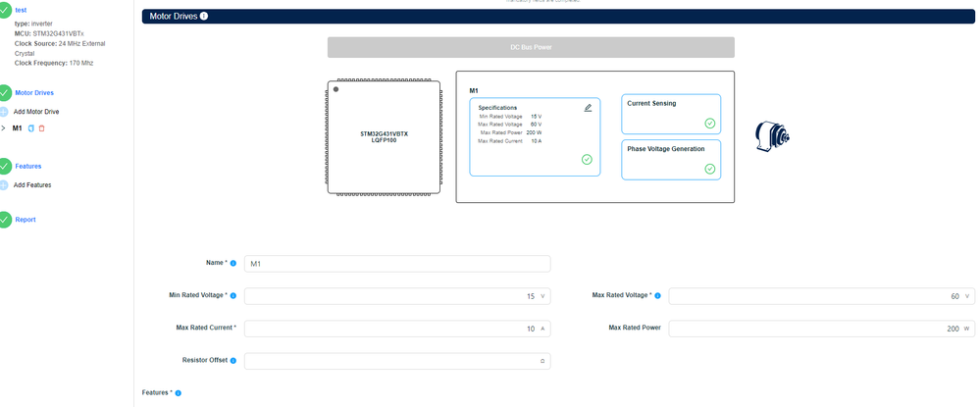
Task: Click the green check icon beside Features
Action: click(4, 167)
